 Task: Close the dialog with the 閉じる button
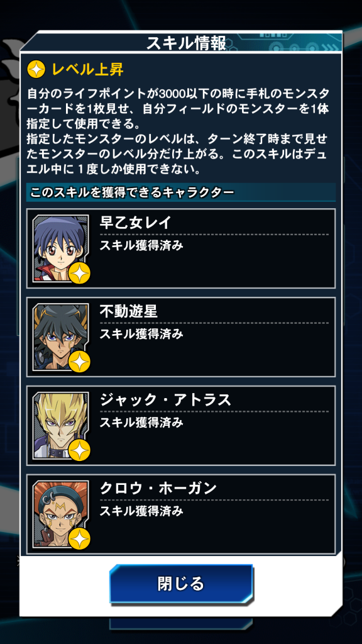point(181,584)
